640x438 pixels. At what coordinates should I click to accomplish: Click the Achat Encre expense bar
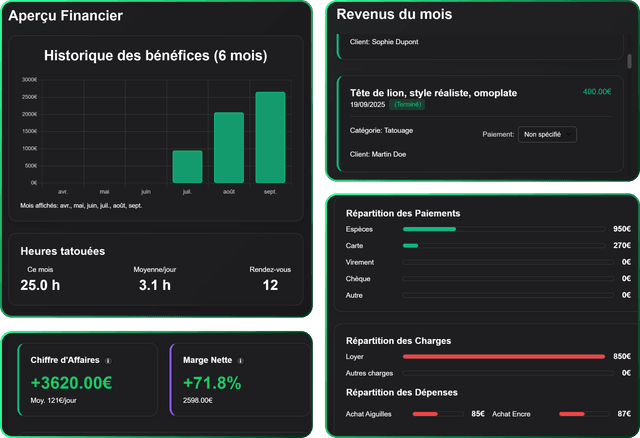pos(585,413)
